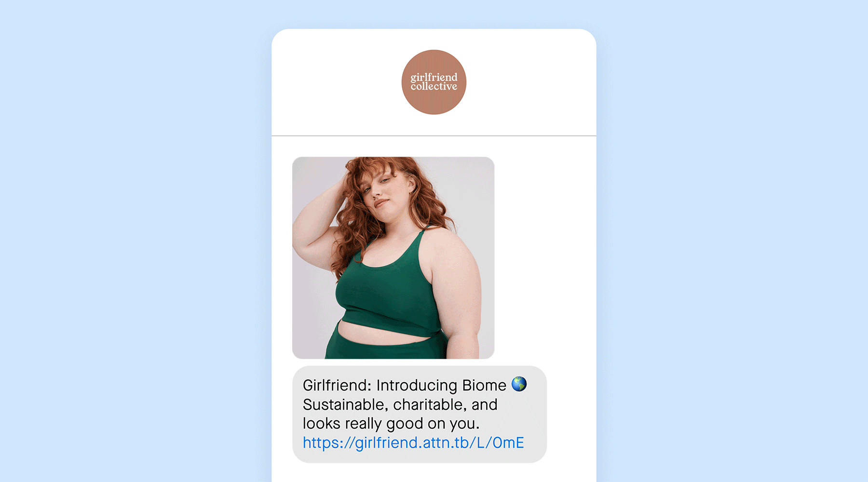
Task: Click the "Girlfriend:" sender prefix in message
Action: [337, 385]
